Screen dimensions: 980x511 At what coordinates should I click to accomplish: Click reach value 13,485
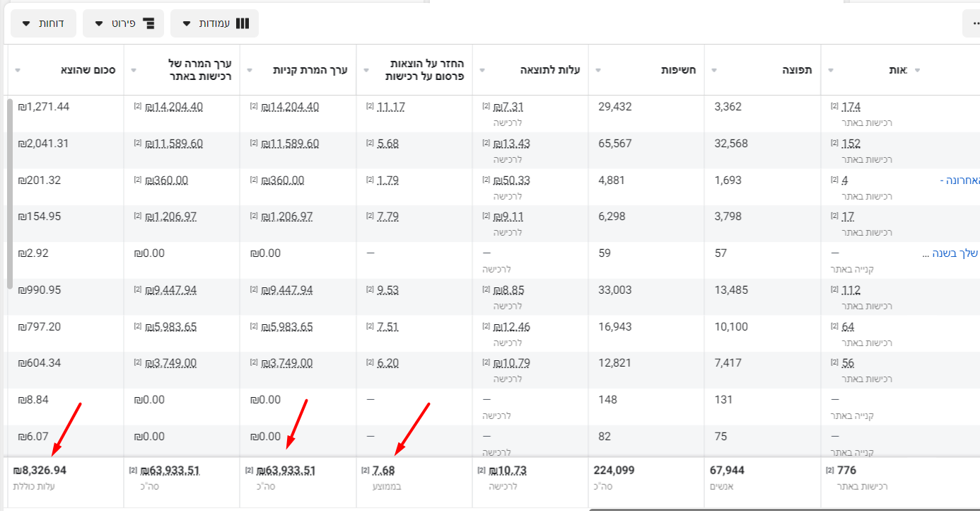(731, 289)
